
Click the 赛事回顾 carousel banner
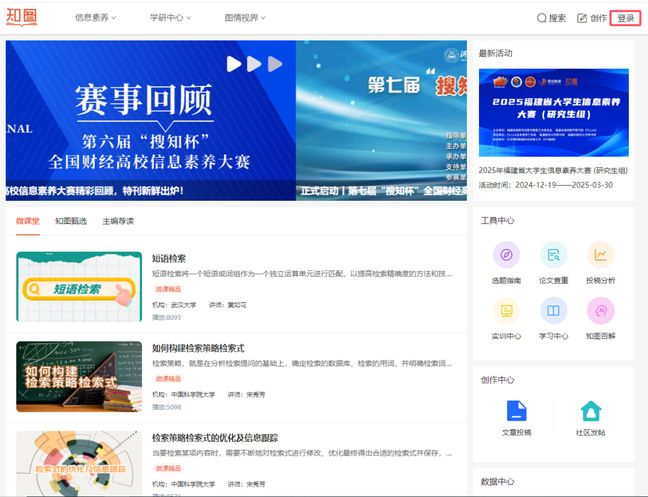pyautogui.click(x=150, y=120)
